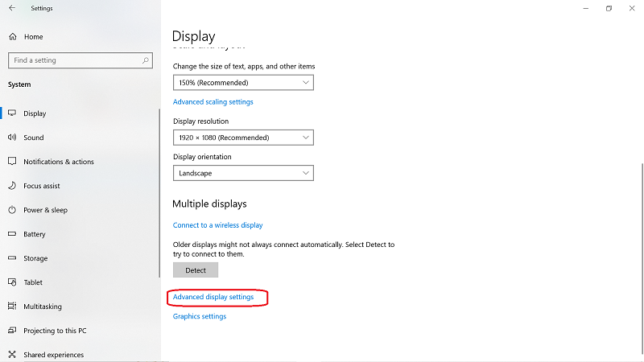The width and height of the screenshot is (644, 362).
Task: Click the search magnifier icon
Action: [x=146, y=60]
